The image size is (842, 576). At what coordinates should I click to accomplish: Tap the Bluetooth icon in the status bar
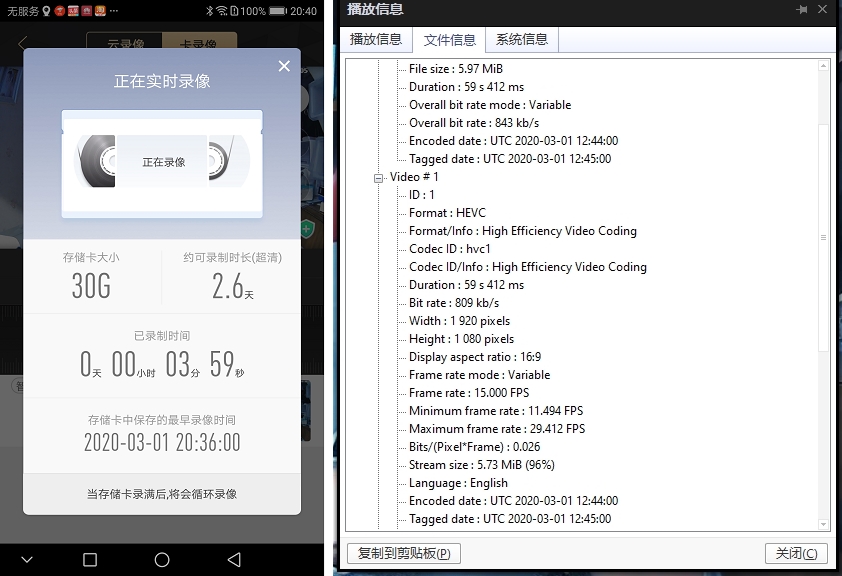[x=208, y=12]
